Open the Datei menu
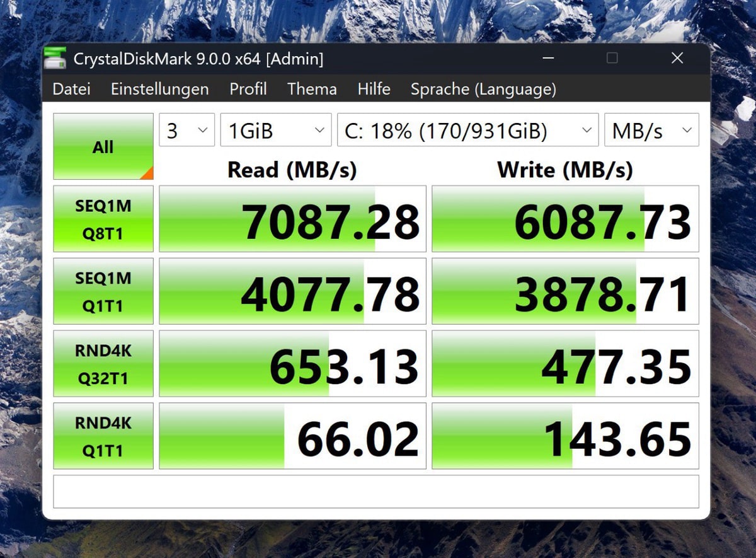 [71, 90]
